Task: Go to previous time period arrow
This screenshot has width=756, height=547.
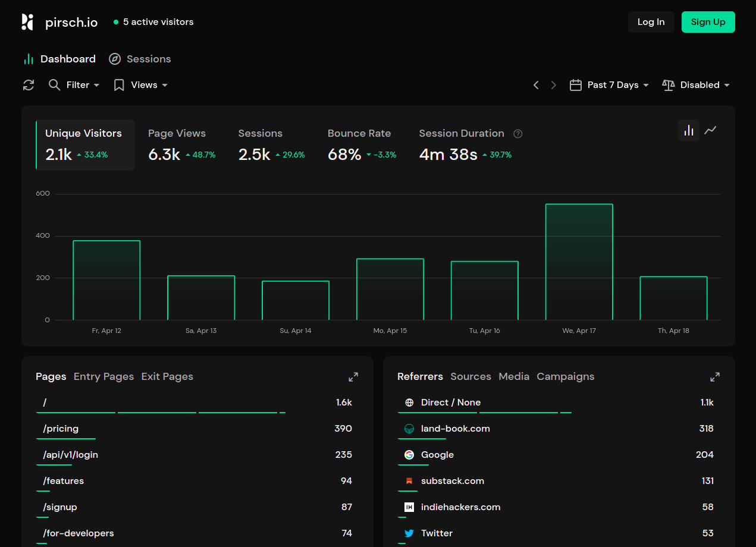Action: click(536, 85)
